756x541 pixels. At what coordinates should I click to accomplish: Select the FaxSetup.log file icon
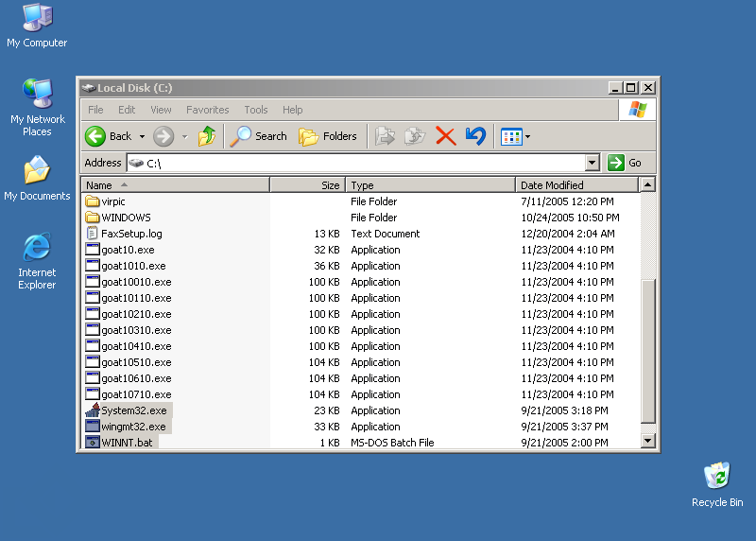[x=92, y=233]
